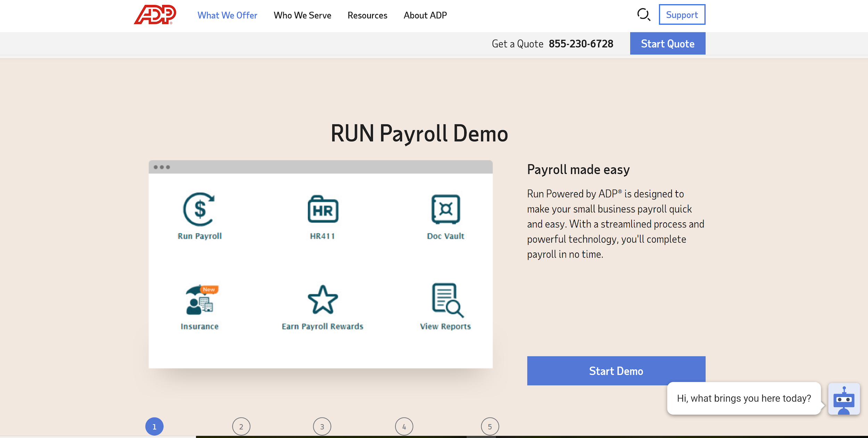
Task: Select active step 1 indicator
Action: pyautogui.click(x=154, y=426)
